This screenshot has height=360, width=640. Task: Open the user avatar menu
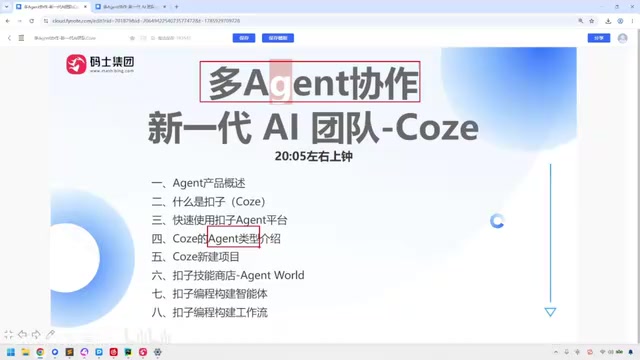622,38
